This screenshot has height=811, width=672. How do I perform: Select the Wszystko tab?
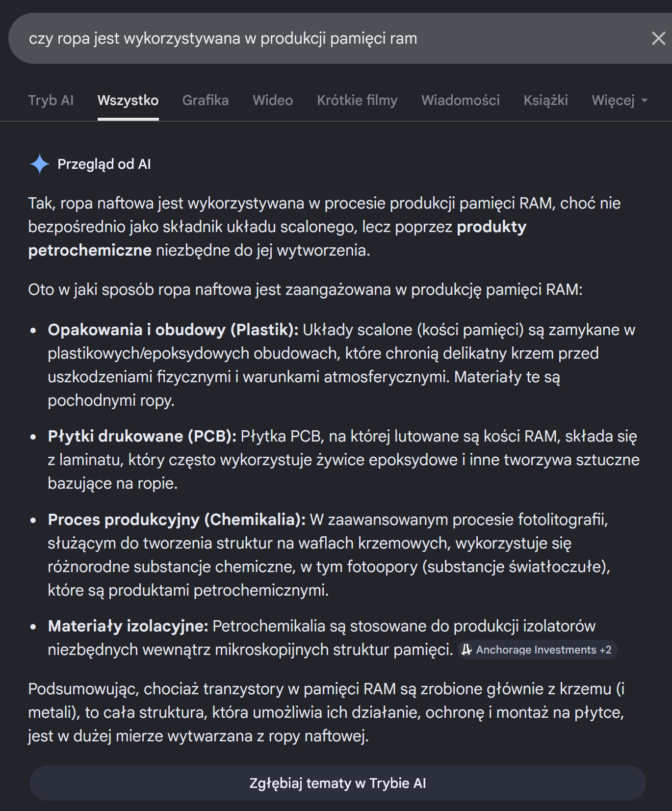tap(128, 101)
